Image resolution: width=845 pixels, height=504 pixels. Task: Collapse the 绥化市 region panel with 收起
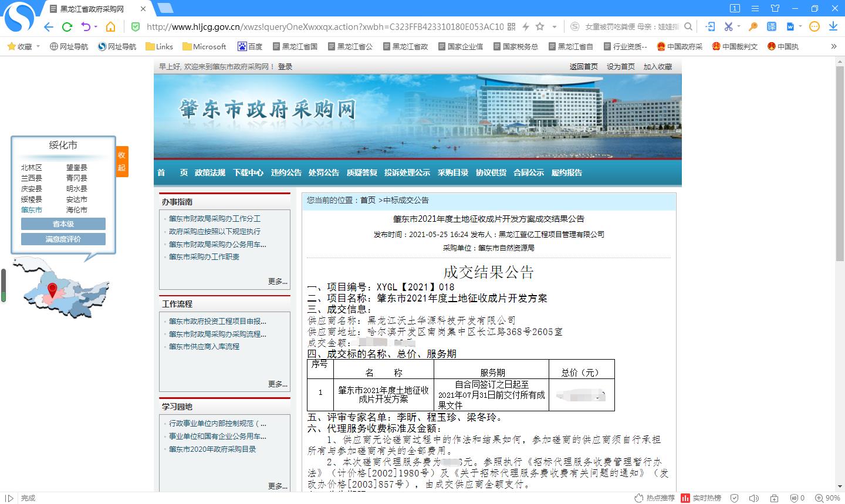pyautogui.click(x=121, y=161)
